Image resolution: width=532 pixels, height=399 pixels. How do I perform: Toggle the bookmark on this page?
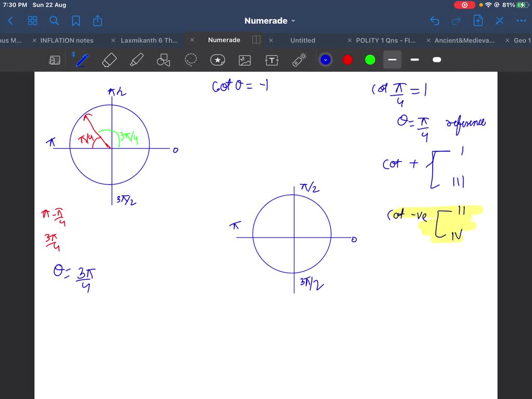click(76, 21)
